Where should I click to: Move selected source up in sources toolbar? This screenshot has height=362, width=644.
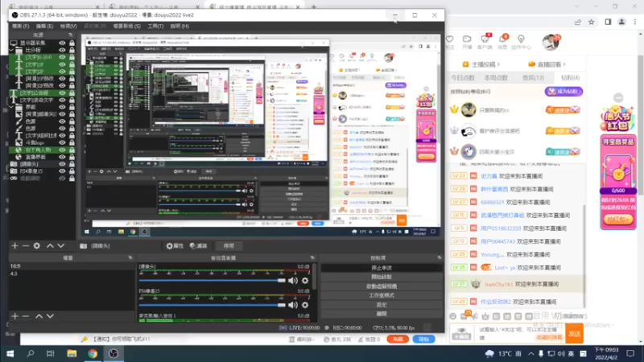coord(50,245)
